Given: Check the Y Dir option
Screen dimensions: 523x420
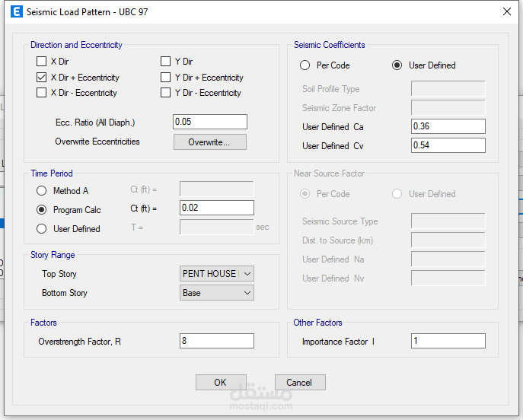Looking at the screenshot, I should tap(166, 62).
